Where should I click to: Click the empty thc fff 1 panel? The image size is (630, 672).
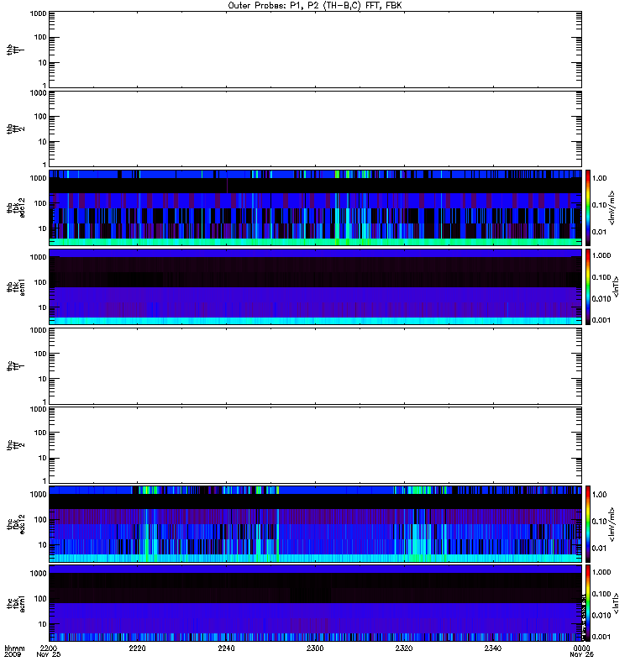point(315,366)
